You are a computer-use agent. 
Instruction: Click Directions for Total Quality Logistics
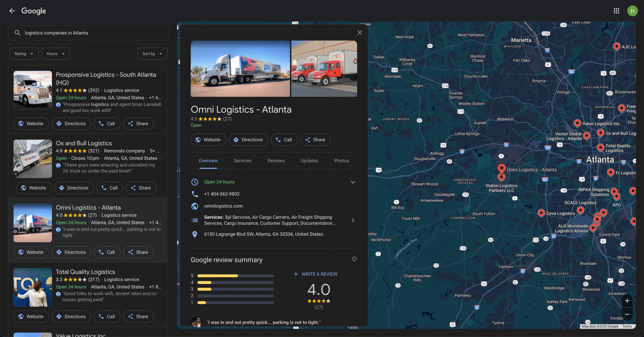click(x=71, y=317)
